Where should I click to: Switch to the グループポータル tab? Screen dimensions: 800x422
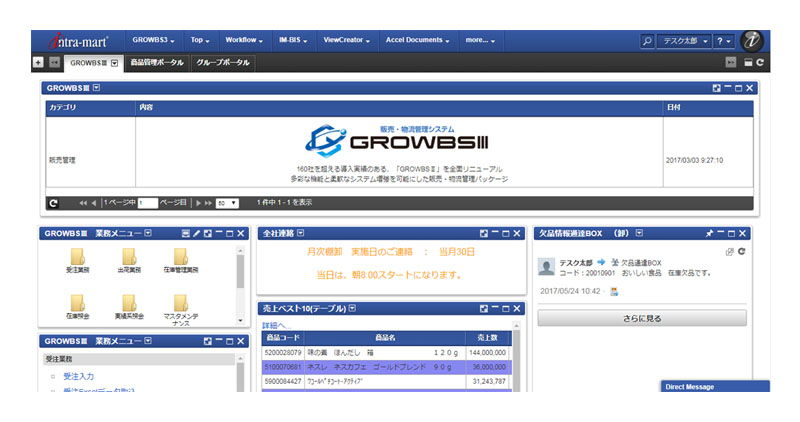click(x=223, y=63)
